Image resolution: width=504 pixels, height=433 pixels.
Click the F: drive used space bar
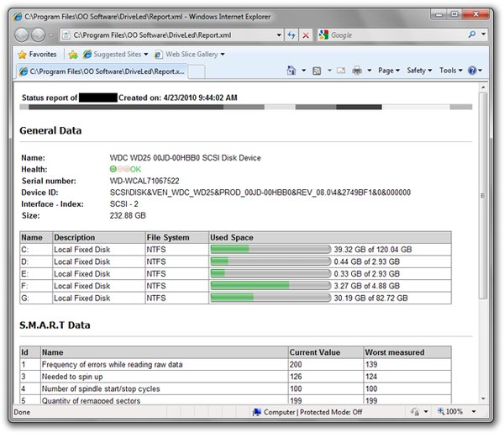point(270,286)
